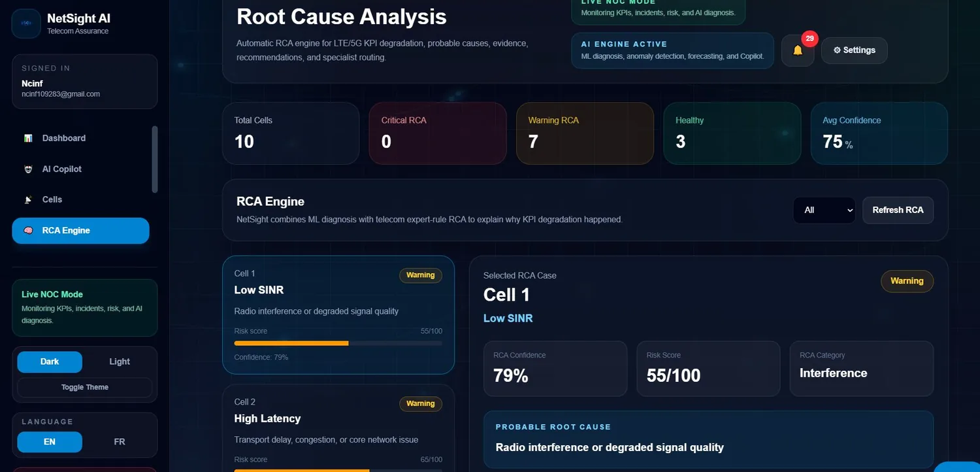
Task: Click the 'Transport delay, congestion' description
Action: pos(326,439)
